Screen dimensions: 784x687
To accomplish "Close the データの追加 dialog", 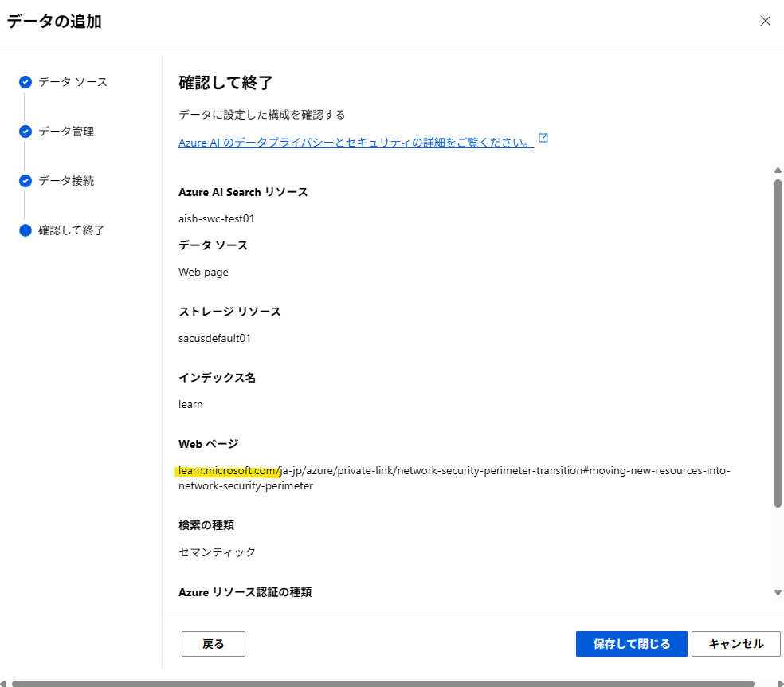I will pos(766,21).
